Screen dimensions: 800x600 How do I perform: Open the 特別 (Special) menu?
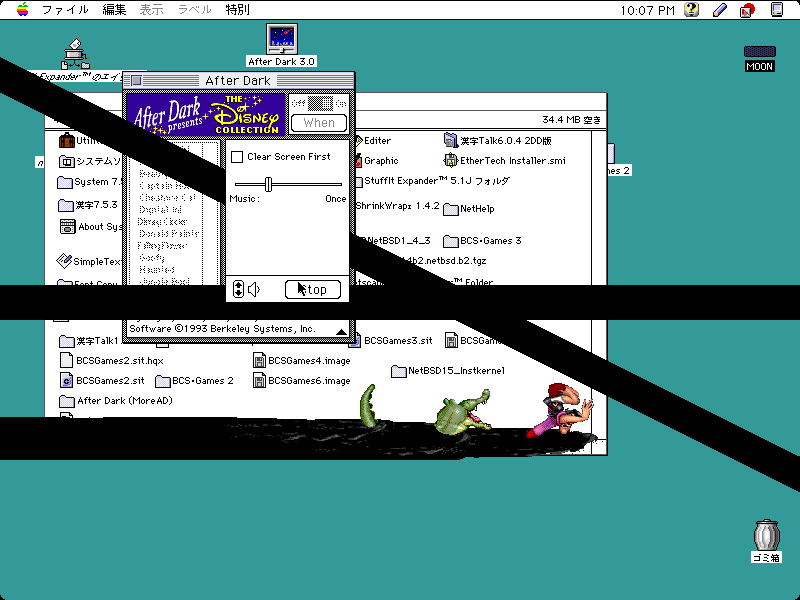(237, 10)
